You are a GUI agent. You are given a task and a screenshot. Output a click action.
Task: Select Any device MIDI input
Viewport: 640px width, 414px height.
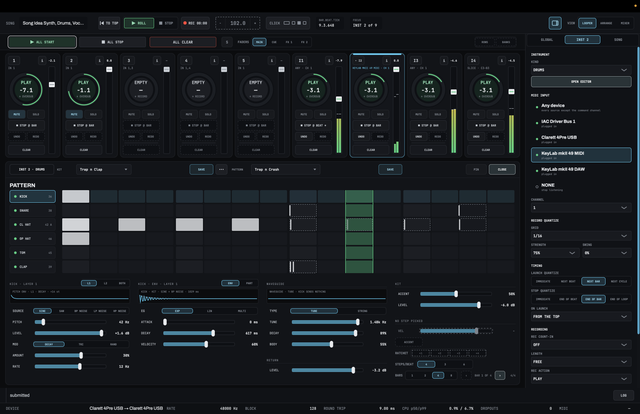[581, 107]
